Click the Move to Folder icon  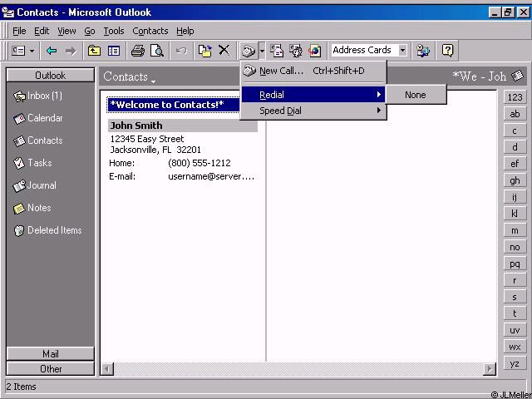(204, 51)
